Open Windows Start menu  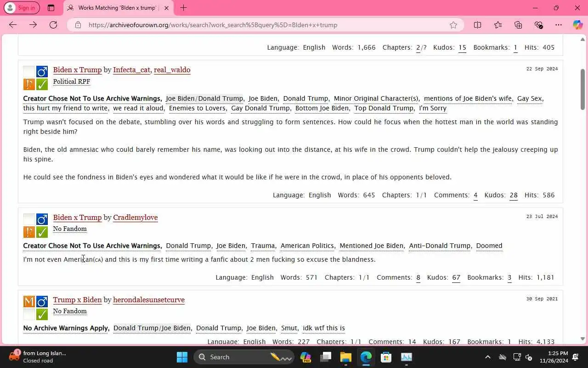[x=182, y=357]
